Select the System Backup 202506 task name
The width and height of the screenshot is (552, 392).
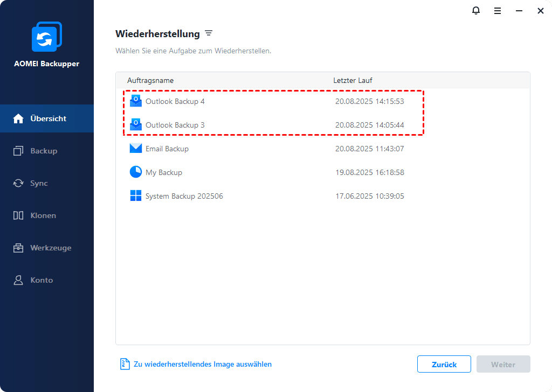point(184,196)
